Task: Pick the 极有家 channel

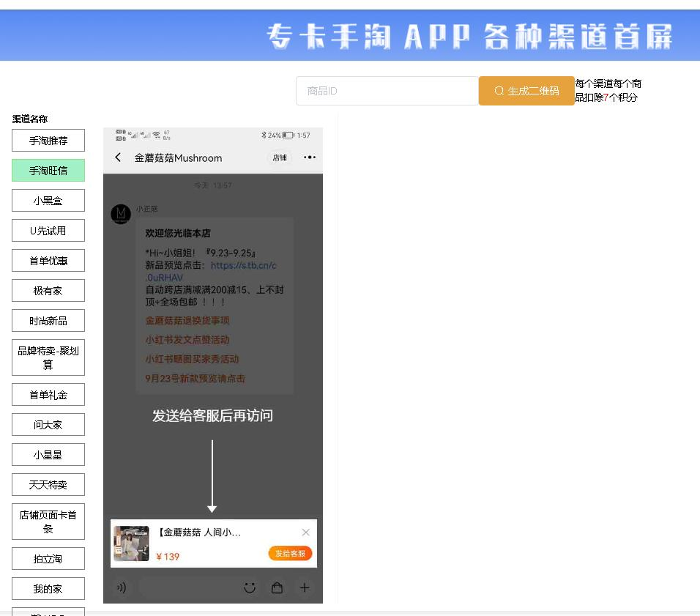Action: 48,290
